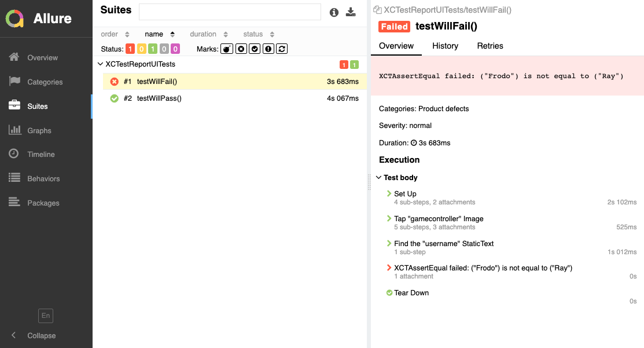Open the Behaviors section
This screenshot has width=644, height=348.
(x=44, y=178)
